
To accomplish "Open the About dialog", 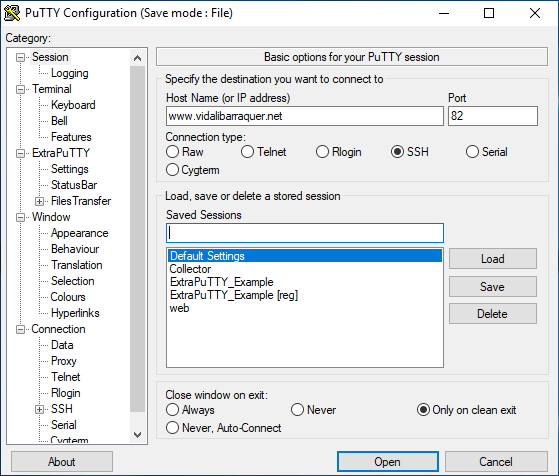I will point(62,462).
